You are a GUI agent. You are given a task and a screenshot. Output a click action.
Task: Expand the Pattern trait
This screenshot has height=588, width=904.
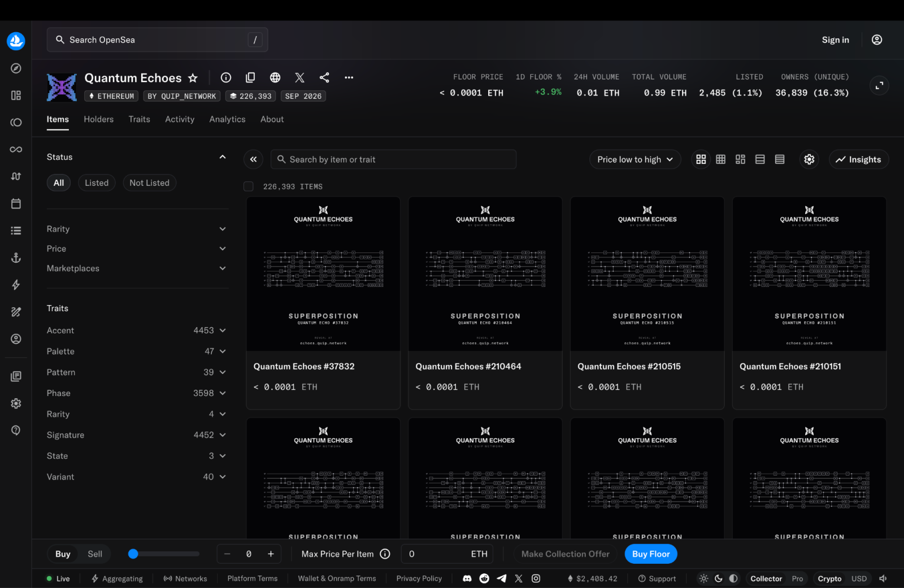pos(136,372)
